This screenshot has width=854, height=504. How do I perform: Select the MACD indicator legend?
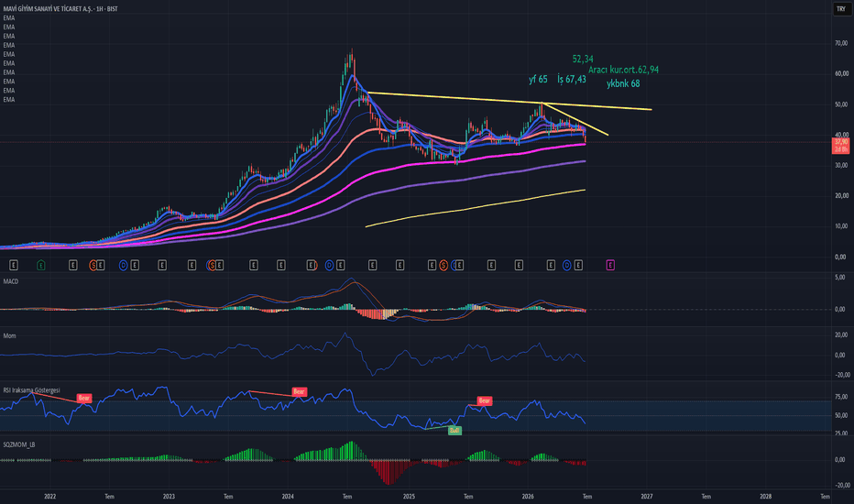point(11,281)
